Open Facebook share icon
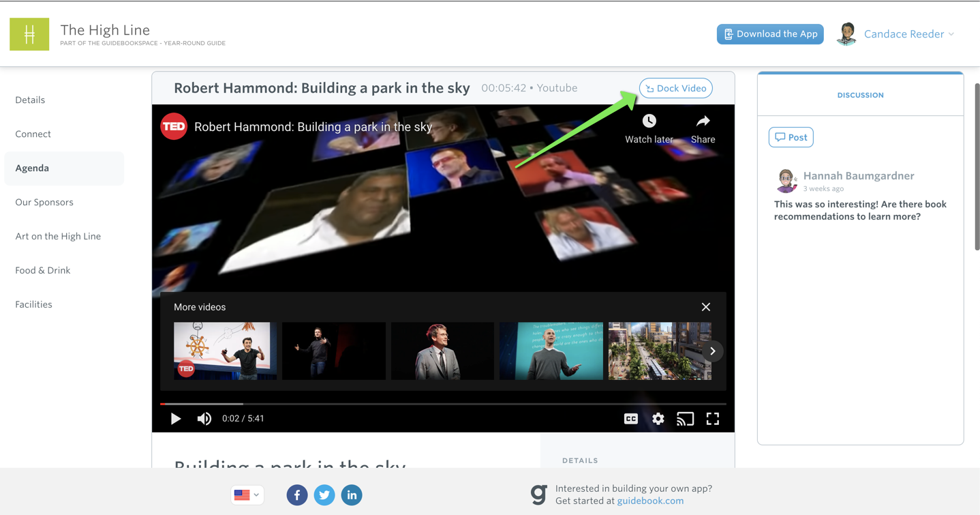 [x=297, y=495]
